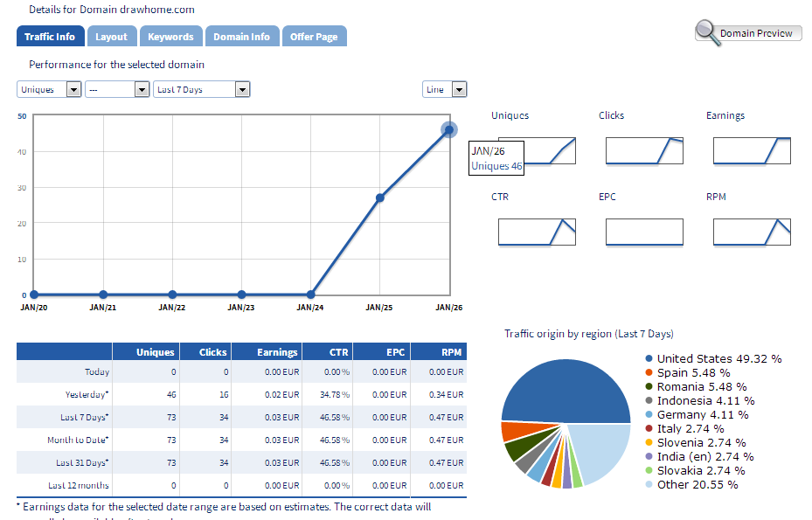Image resolution: width=812 pixels, height=520 pixels.
Task: Switch to the Offer Page tab
Action: (314, 37)
